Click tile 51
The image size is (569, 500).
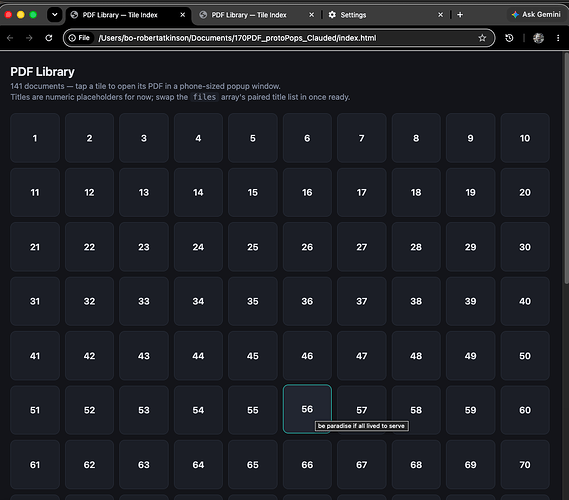35,410
